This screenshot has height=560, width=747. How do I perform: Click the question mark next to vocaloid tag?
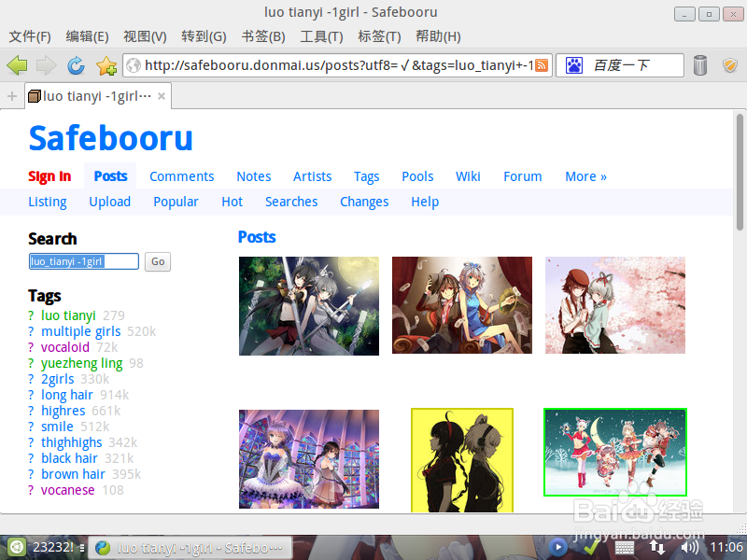(31, 347)
